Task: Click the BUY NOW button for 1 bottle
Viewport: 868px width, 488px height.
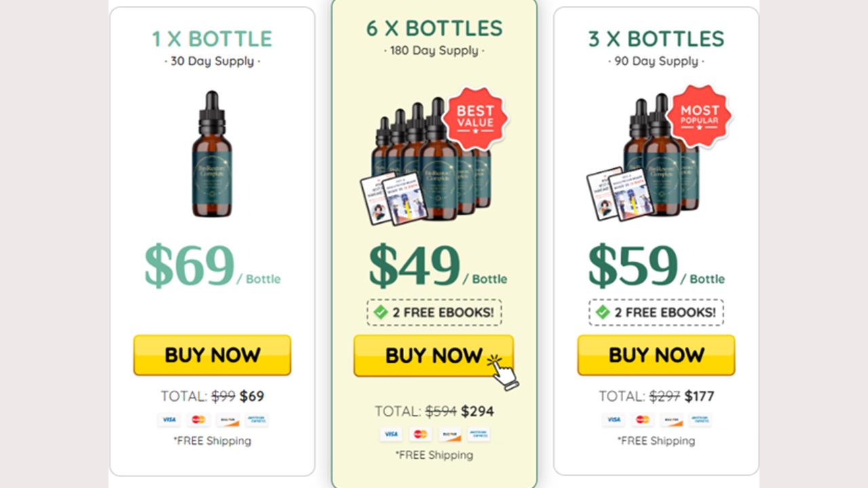Action: pyautogui.click(x=212, y=355)
